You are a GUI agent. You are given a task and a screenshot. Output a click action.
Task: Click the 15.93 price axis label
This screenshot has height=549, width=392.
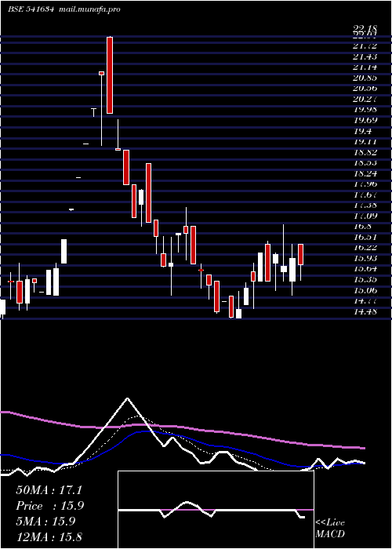(365, 258)
